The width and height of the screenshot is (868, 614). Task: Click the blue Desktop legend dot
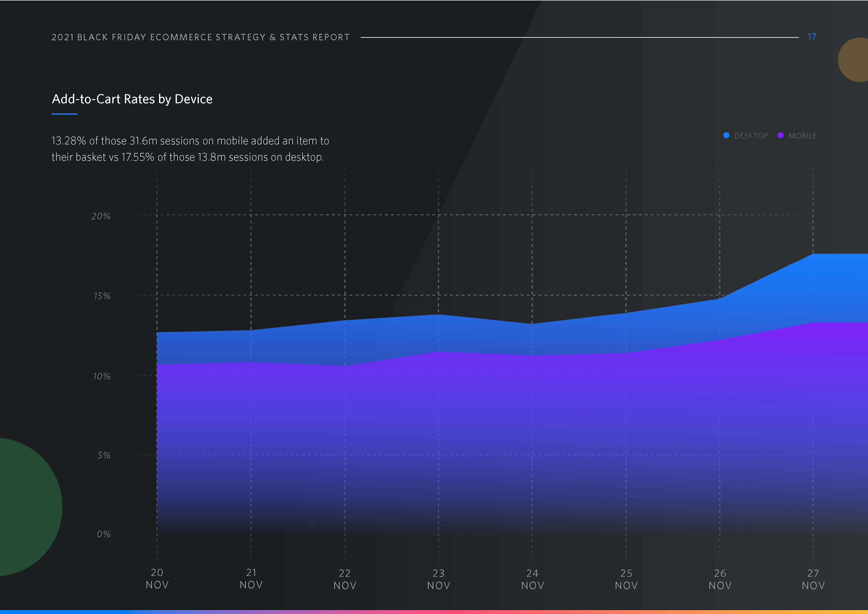click(x=726, y=135)
